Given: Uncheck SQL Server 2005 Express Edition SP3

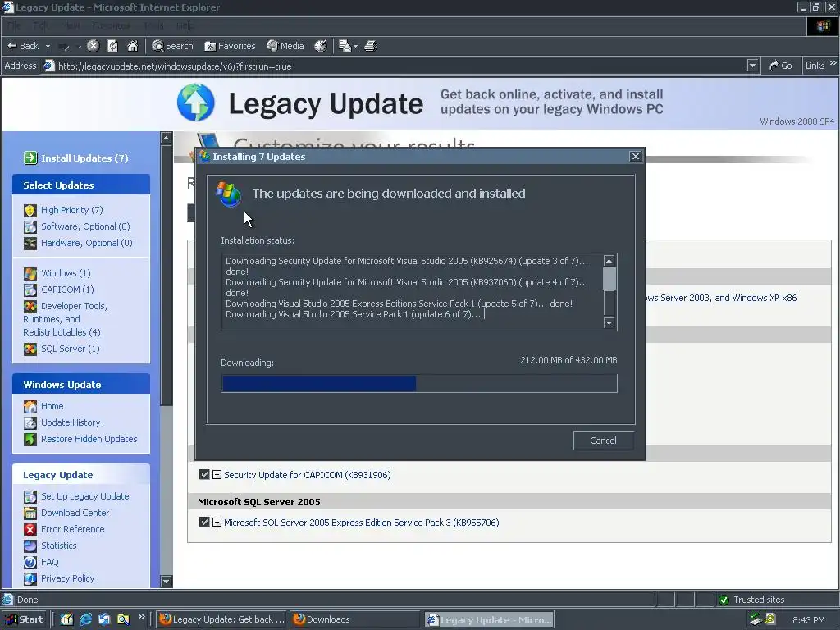Looking at the screenshot, I should point(204,522).
